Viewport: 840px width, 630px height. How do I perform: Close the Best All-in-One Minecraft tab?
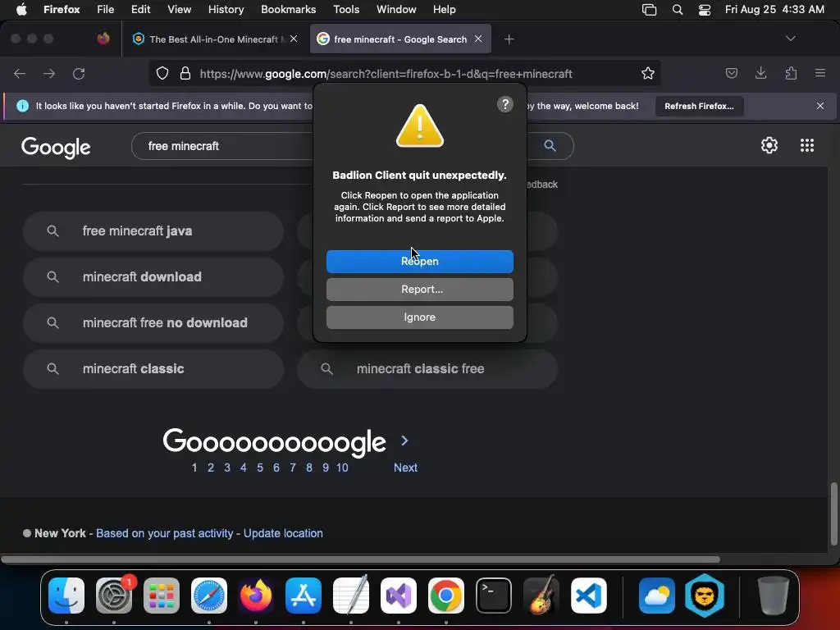pyautogui.click(x=294, y=39)
